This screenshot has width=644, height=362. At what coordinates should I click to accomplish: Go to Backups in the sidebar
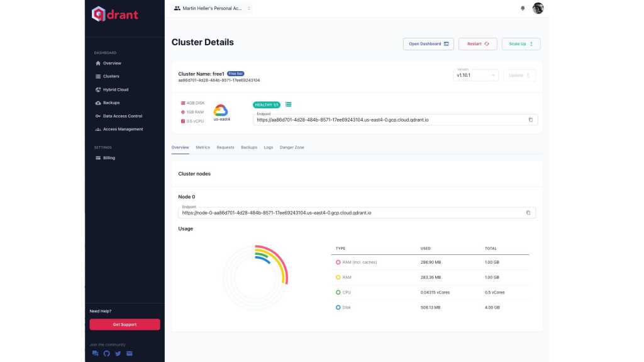click(111, 103)
